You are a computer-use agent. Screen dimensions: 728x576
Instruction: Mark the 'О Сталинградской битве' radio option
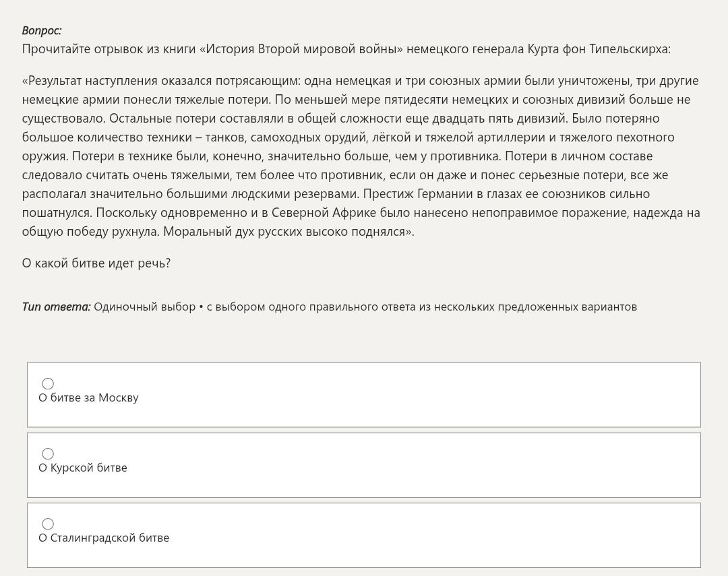(48, 523)
